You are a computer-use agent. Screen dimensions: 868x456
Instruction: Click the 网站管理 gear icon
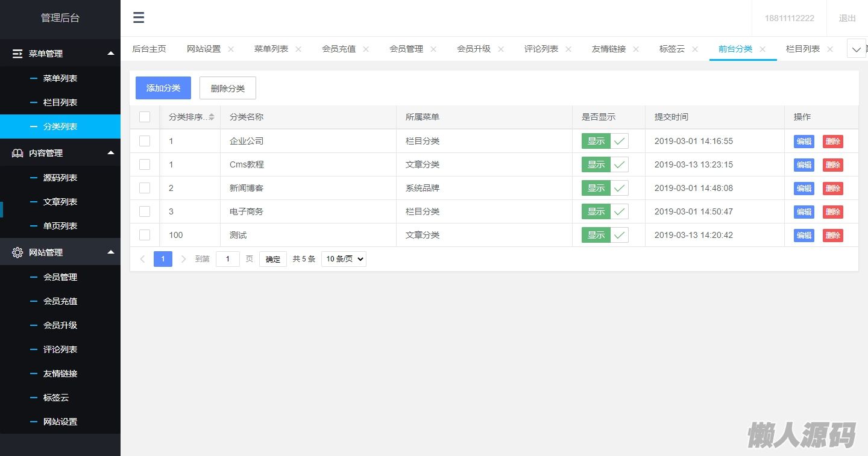tap(17, 252)
